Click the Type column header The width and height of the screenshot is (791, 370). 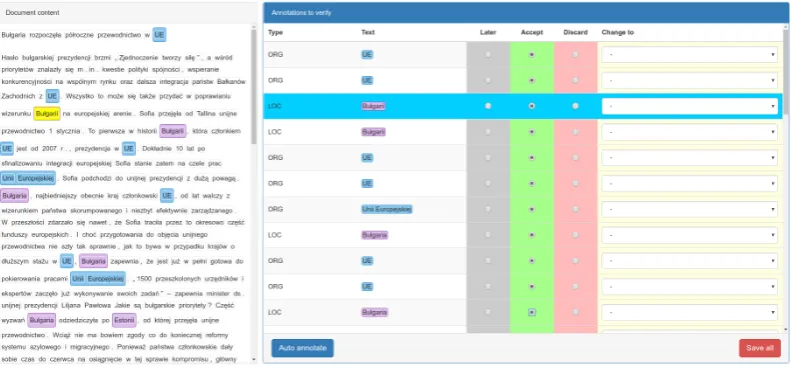(275, 32)
